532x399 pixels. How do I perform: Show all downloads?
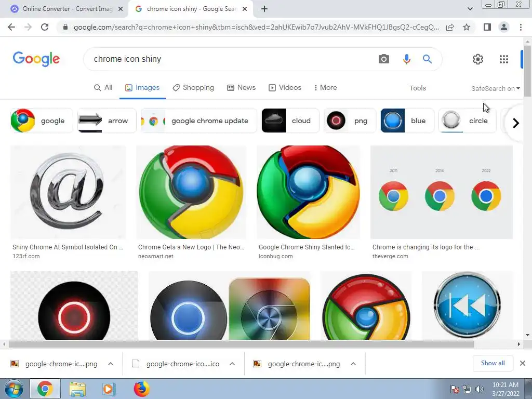click(x=493, y=363)
